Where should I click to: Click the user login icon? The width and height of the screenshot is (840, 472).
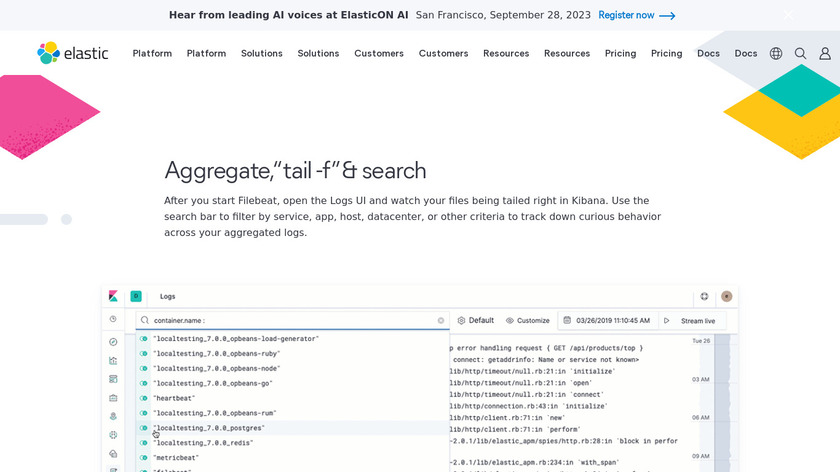click(825, 53)
